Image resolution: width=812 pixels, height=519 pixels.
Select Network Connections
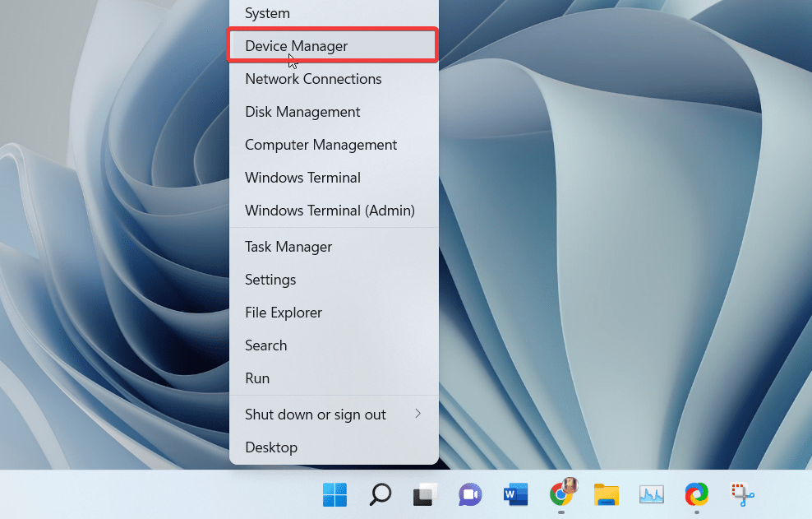[x=313, y=79]
